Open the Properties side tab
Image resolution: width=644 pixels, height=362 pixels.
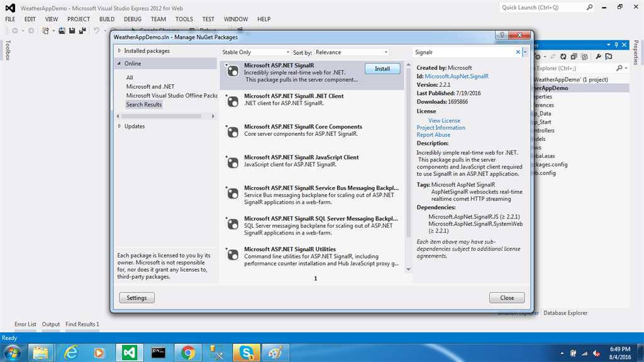tap(636, 52)
